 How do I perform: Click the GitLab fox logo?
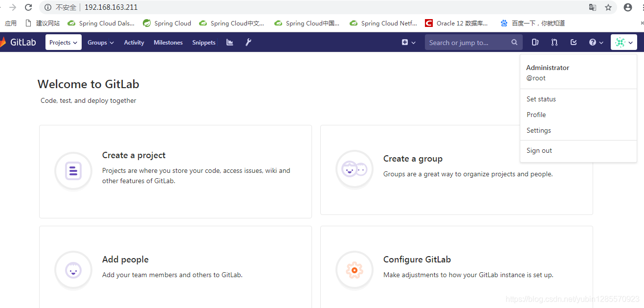(x=2, y=42)
